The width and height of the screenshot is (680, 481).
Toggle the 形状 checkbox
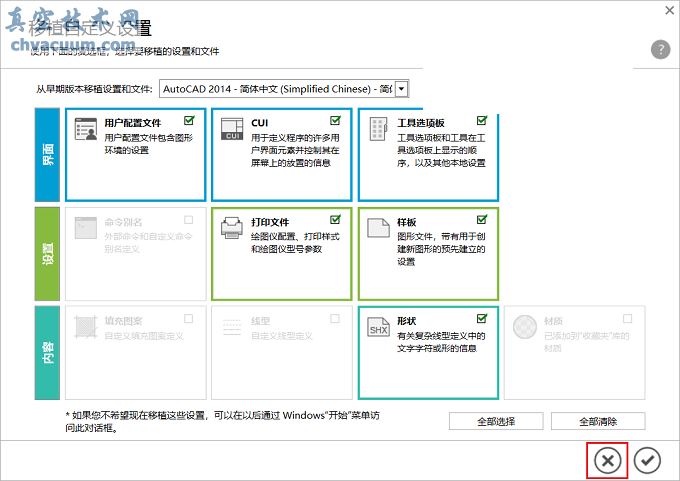click(483, 318)
